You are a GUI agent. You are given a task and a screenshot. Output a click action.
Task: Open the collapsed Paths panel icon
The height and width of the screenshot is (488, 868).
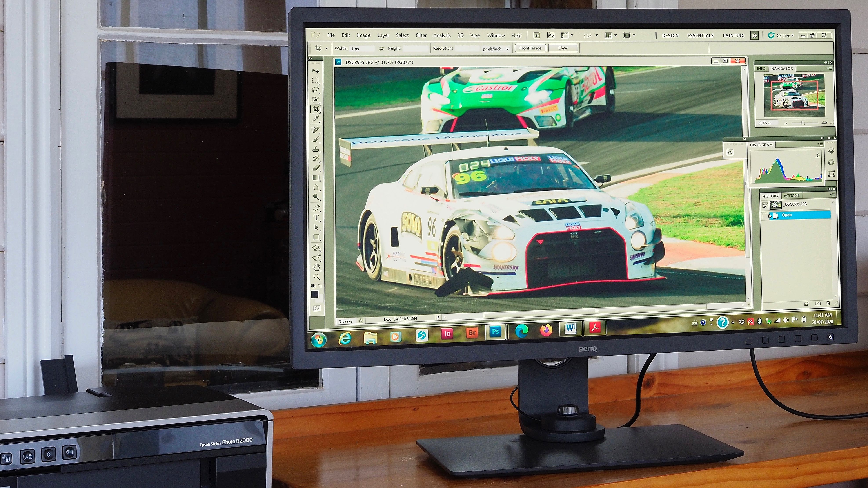831,174
